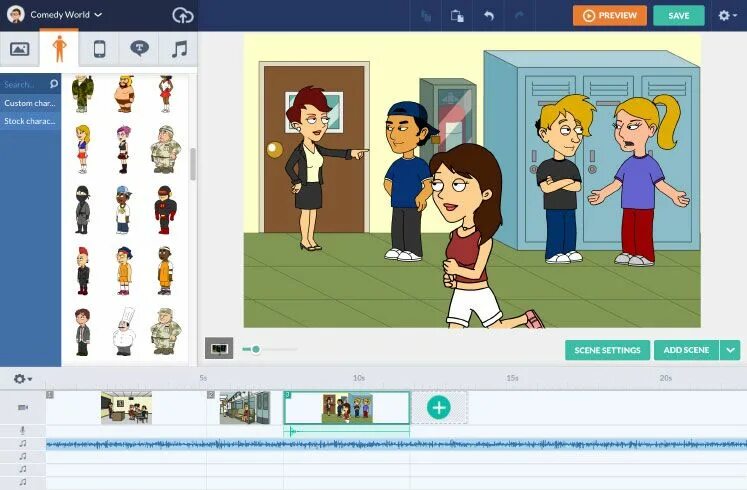
Task: Click the blue music waveform track
Action: point(396,444)
